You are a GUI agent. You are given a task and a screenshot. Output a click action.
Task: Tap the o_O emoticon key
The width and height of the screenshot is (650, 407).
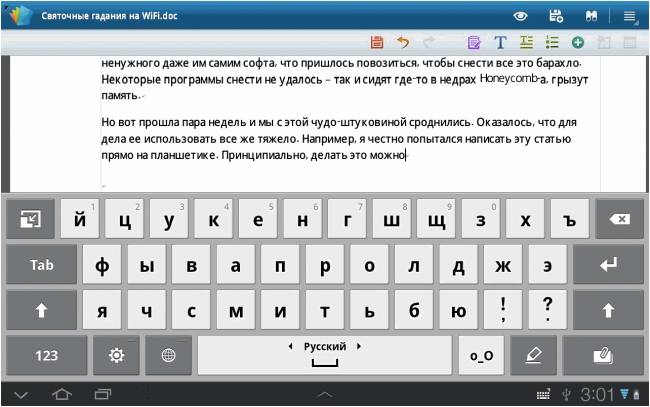click(x=481, y=355)
